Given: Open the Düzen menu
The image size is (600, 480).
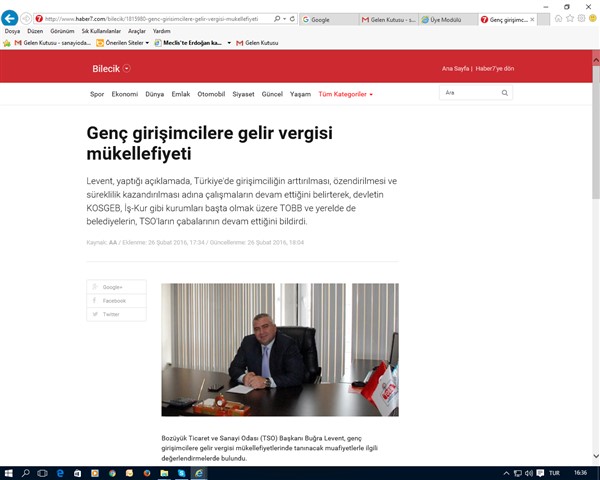Looking at the screenshot, I should tap(35, 31).
